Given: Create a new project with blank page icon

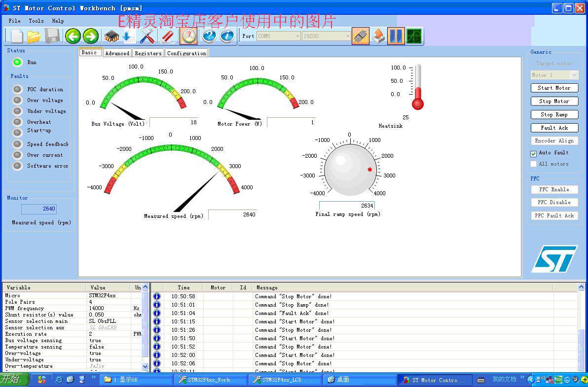Looking at the screenshot, I should [17, 36].
